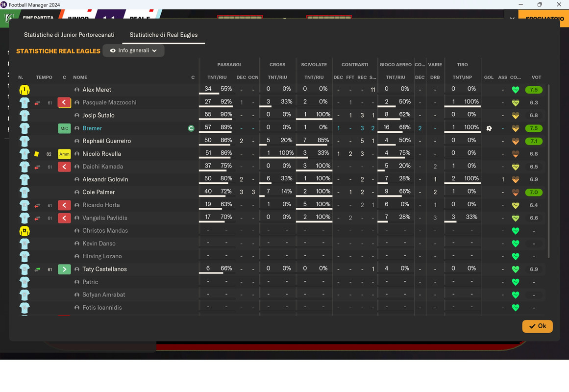Switch to Statistiche di Junior Portorecanati tab

tap(69, 35)
